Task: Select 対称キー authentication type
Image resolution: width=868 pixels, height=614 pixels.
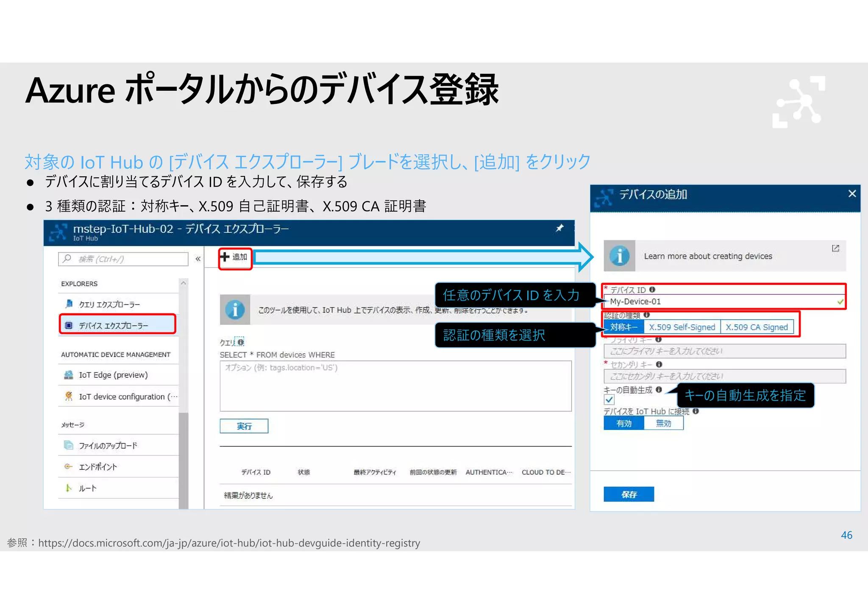Action: click(x=624, y=327)
